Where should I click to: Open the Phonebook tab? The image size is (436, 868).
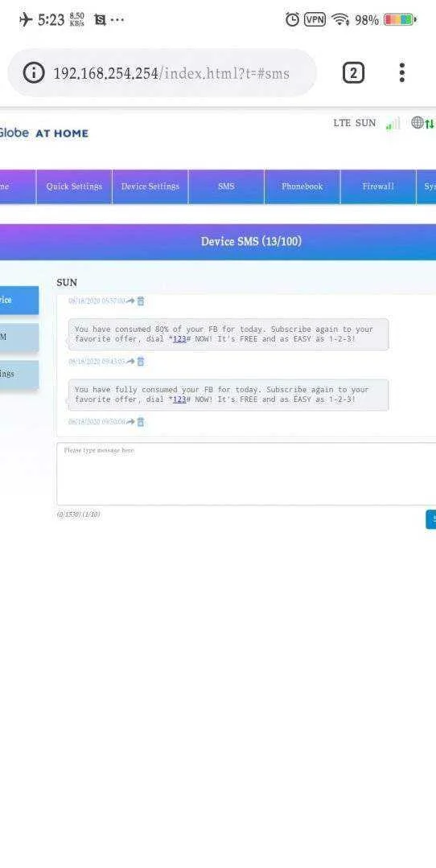coord(302,186)
